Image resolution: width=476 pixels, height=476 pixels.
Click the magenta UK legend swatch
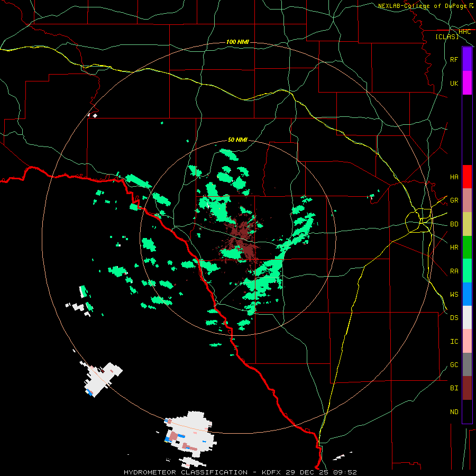(x=467, y=83)
